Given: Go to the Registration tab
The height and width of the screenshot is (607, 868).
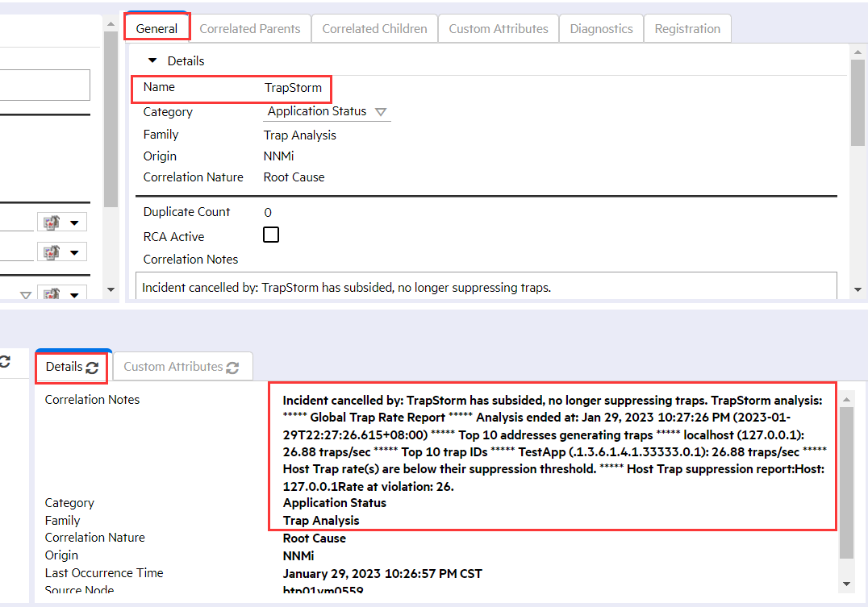Looking at the screenshot, I should [687, 29].
